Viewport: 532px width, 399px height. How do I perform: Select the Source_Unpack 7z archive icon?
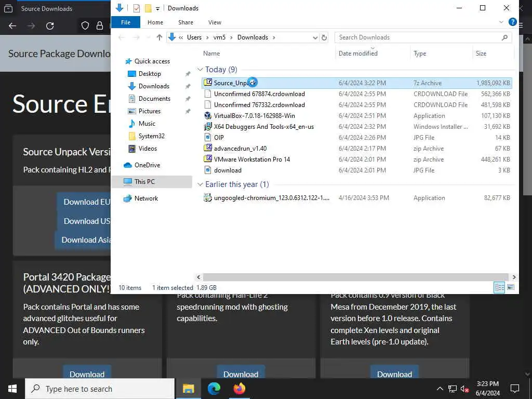tap(208, 83)
